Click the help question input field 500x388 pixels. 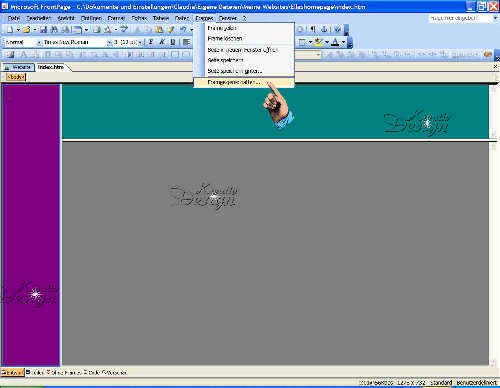(x=460, y=18)
